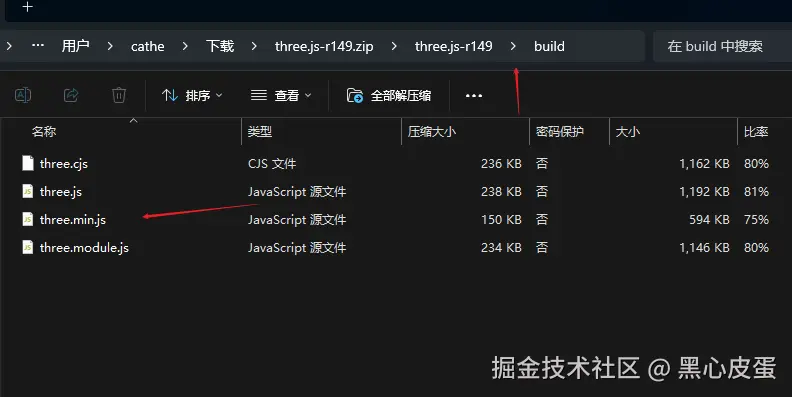Open the 查看 view dropdown

point(281,95)
